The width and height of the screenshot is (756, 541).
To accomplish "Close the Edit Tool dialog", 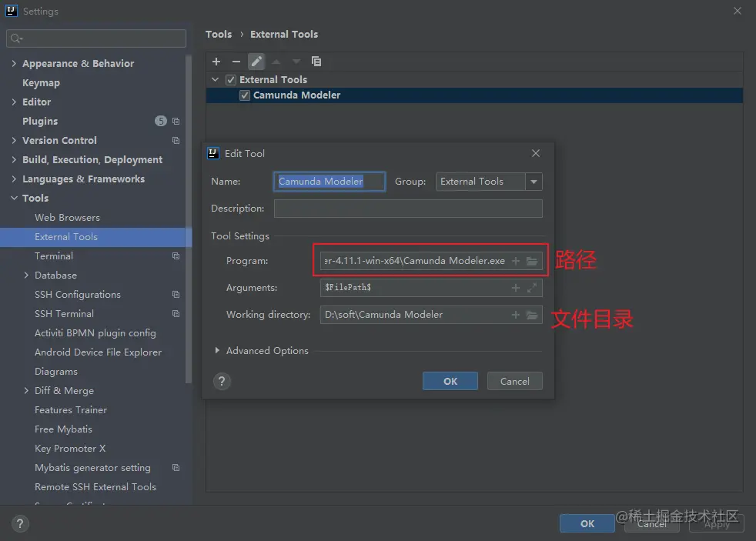I will point(536,153).
